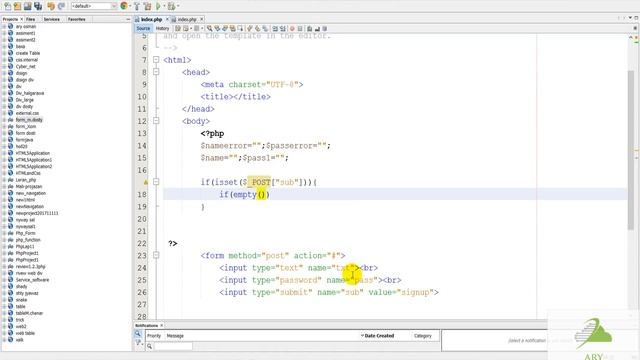640x360 pixels.
Task: Sort notifications by Priority column
Action: [x=154, y=336]
